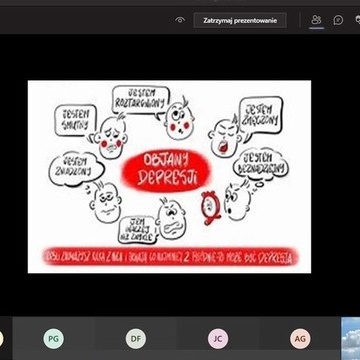Click the partially visible yellow avatar
The height and width of the screenshot is (360, 360).
[x=2, y=339]
